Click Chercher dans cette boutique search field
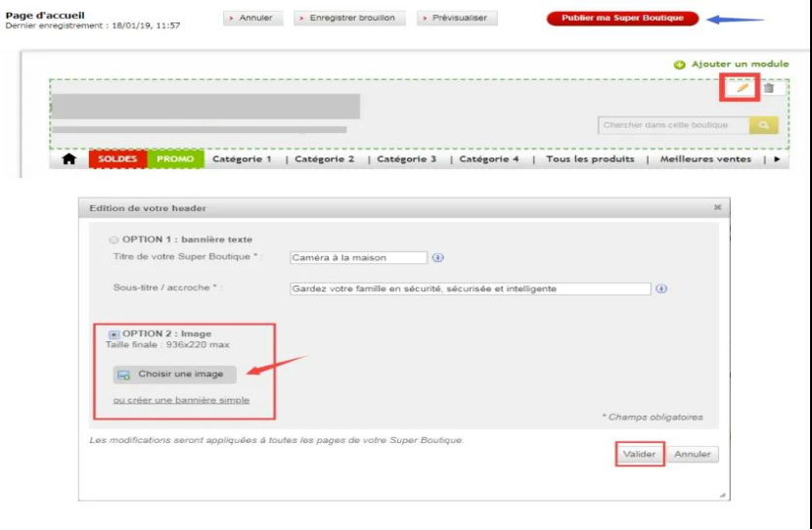Image resolution: width=812 pixels, height=530 pixels. pyautogui.click(x=673, y=125)
